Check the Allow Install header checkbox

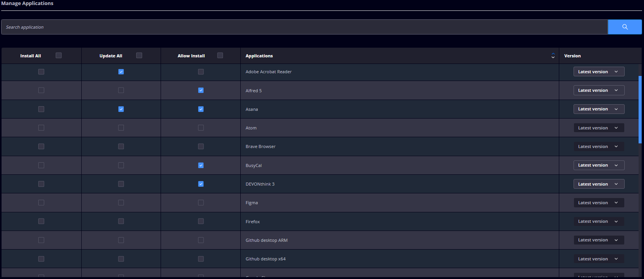click(x=220, y=55)
